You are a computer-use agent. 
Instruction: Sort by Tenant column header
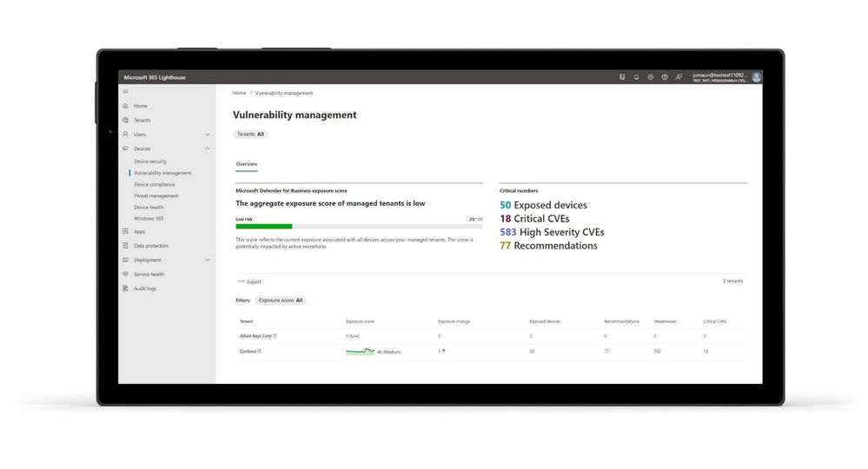[x=247, y=321]
